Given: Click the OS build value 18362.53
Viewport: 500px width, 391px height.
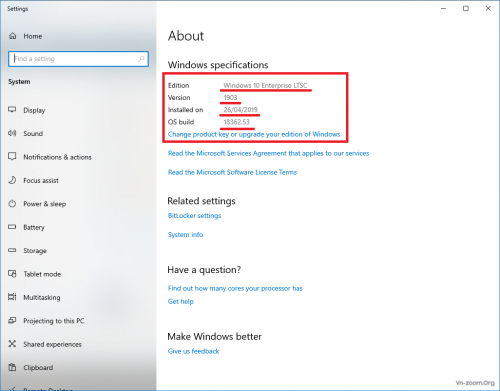Looking at the screenshot, I should [236, 122].
